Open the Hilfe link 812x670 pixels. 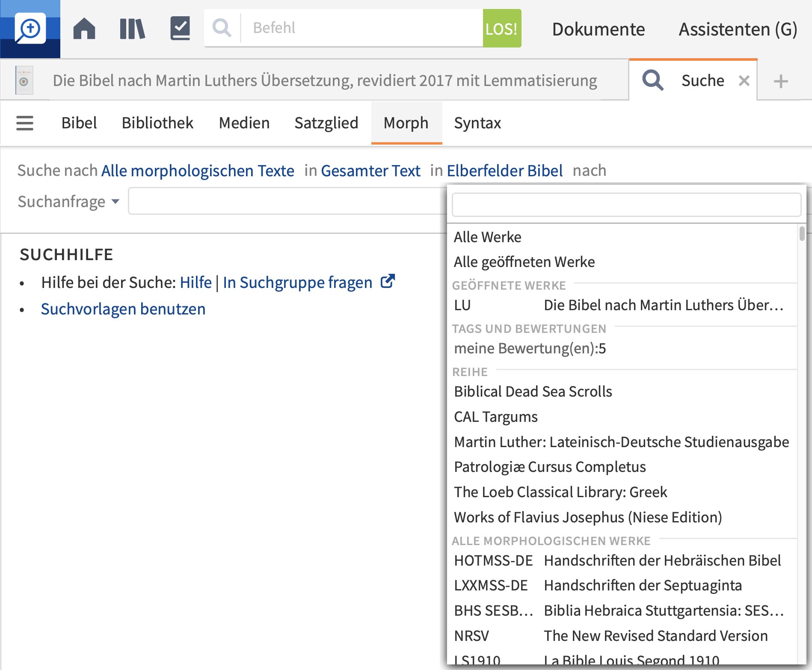click(x=196, y=282)
